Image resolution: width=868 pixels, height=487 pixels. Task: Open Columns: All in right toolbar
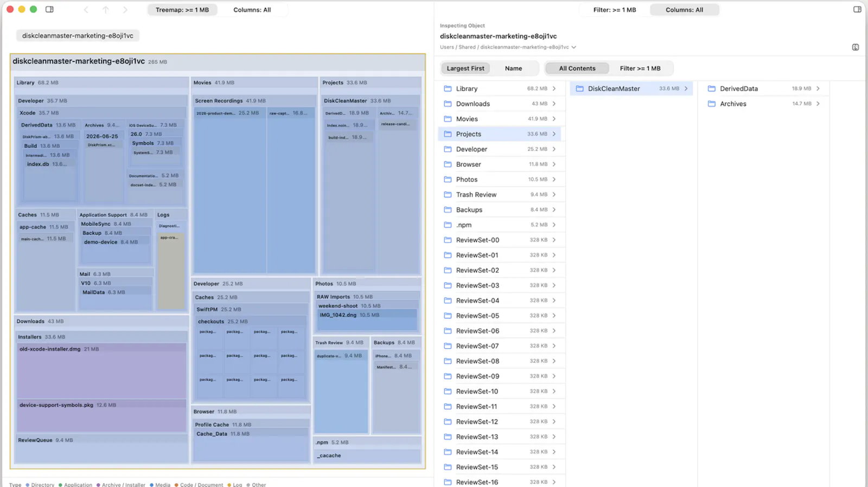pos(684,10)
